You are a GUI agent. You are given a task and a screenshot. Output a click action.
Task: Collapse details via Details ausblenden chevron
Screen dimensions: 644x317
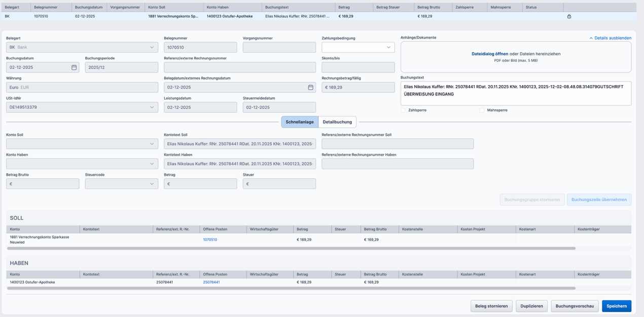591,38
